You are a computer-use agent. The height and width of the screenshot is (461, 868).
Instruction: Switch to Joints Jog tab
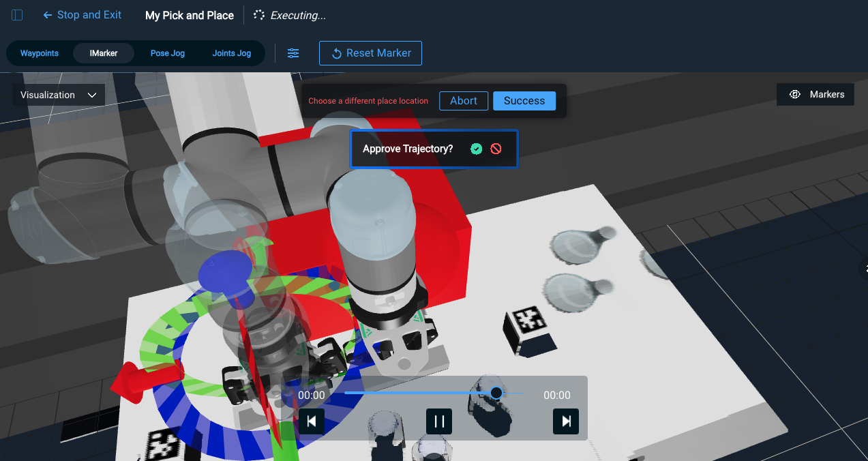click(232, 53)
